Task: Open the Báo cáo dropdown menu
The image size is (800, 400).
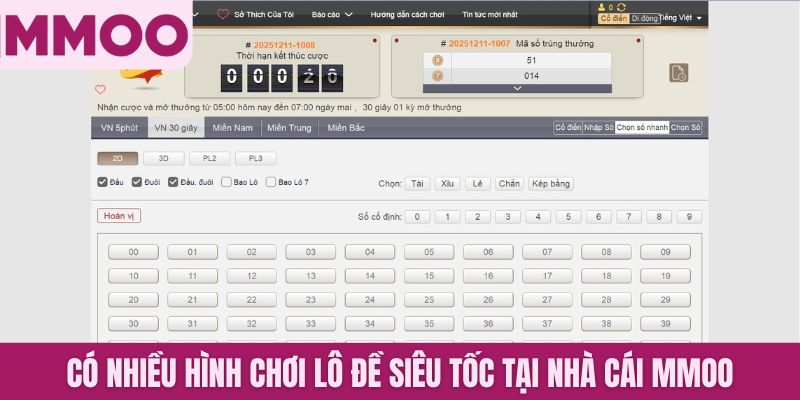Action: [x=332, y=15]
